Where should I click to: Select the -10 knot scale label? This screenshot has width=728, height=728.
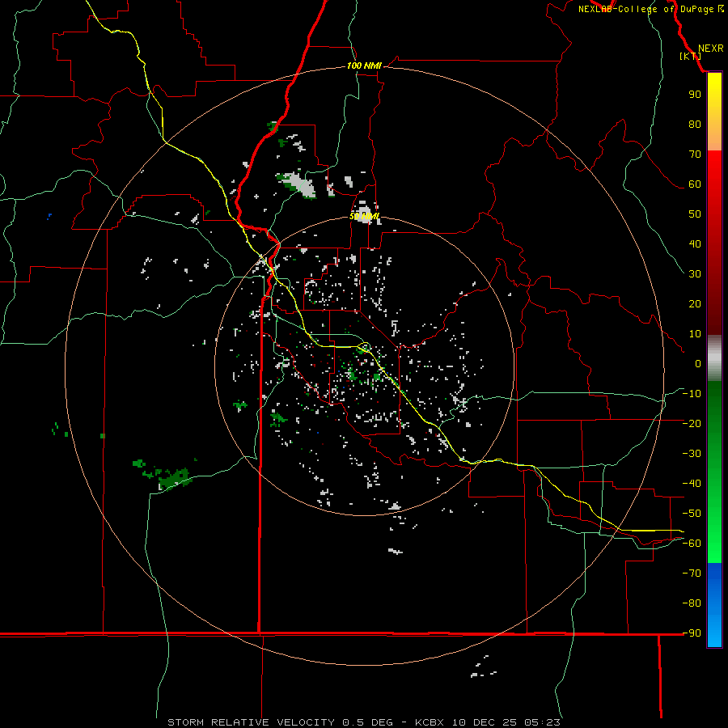click(x=692, y=394)
